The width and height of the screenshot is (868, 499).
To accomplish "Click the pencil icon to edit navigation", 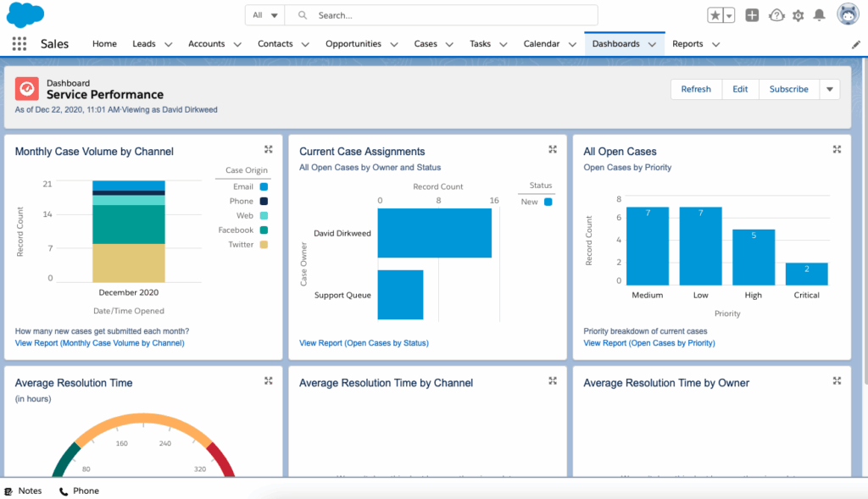I will coord(856,44).
